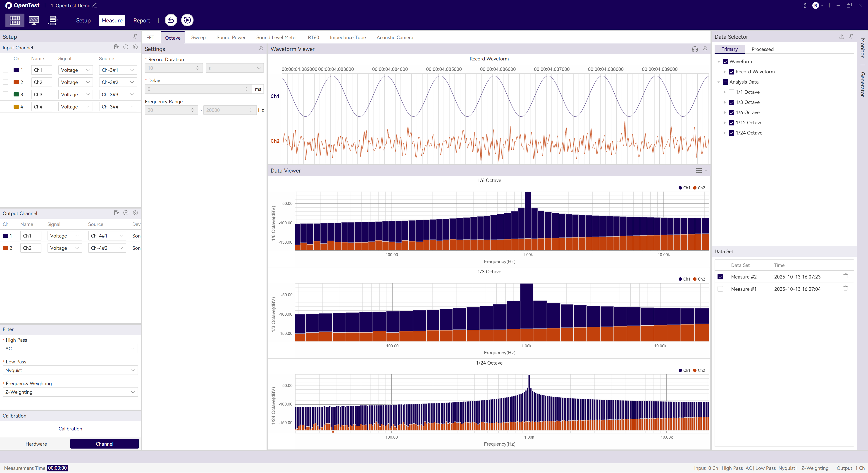
Task: Click the circular undo arrow button
Action: point(171,20)
